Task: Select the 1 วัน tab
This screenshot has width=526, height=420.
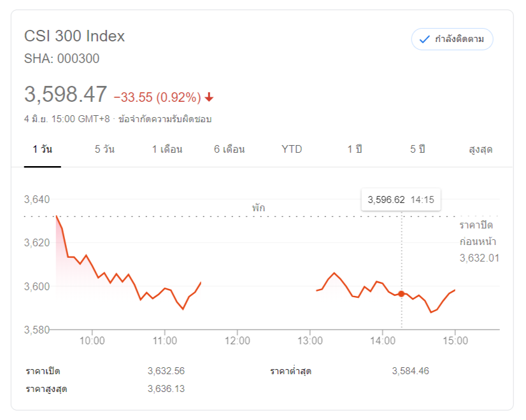Action: tap(43, 150)
